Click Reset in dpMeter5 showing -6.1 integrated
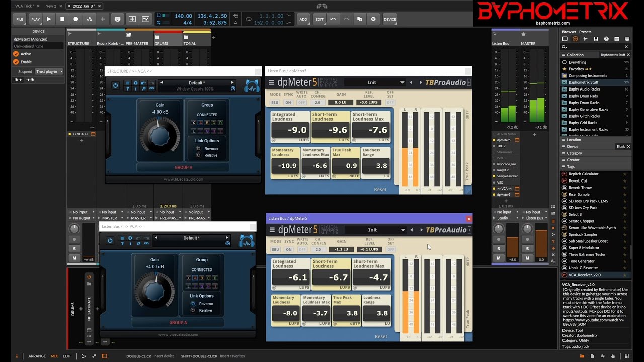This screenshot has height=362, width=644. point(381,336)
